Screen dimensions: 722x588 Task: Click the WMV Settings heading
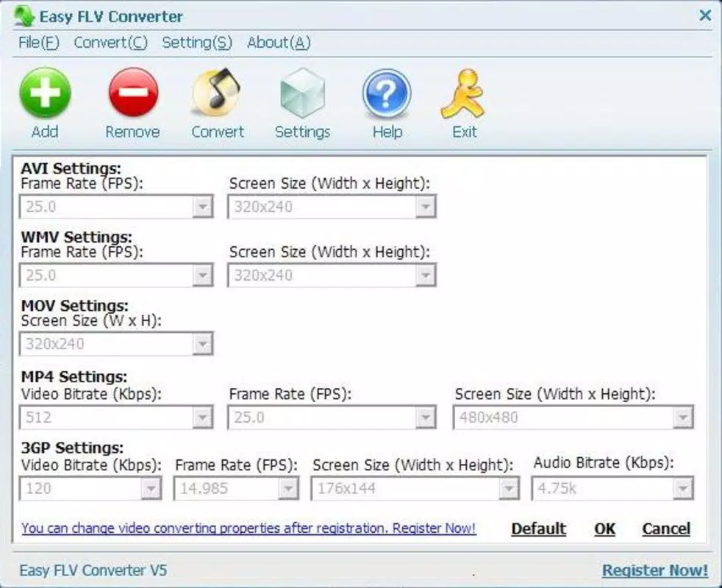(76, 237)
